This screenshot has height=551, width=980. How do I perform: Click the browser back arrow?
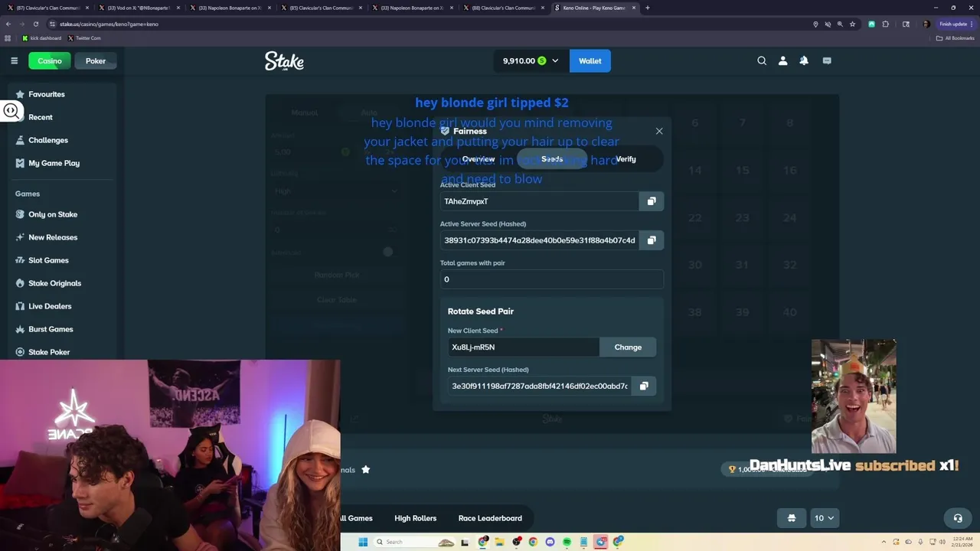coord(8,24)
